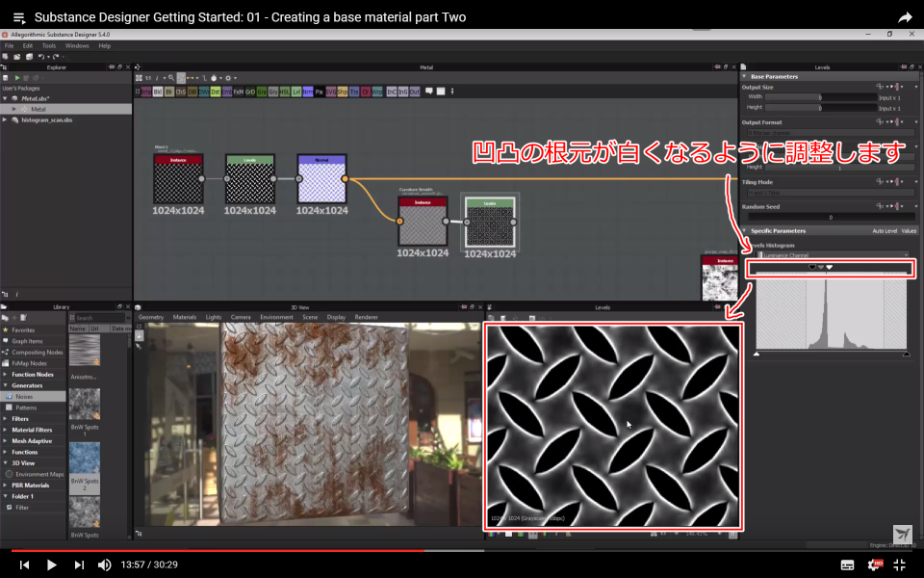Open the Edit menu
Screen dimensions: 924x578
click(28, 45)
